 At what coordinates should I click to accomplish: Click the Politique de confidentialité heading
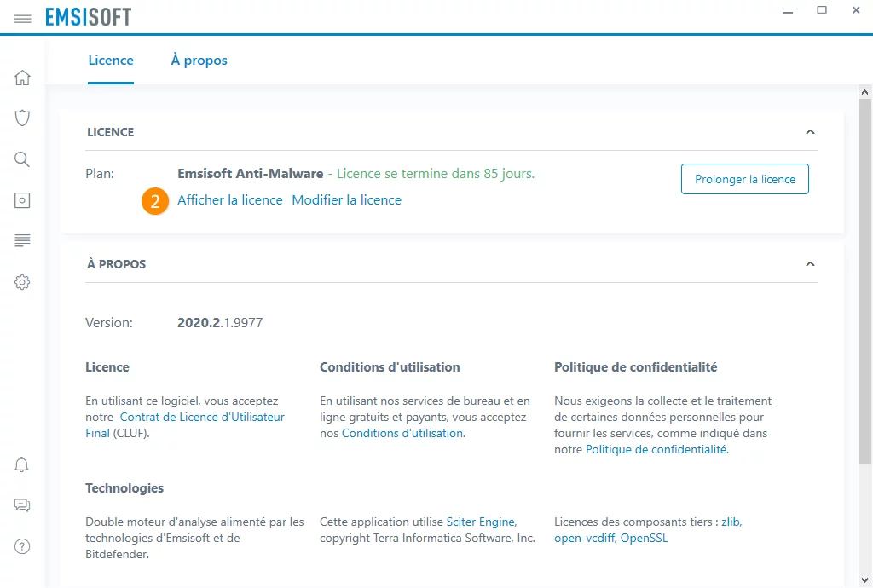(x=635, y=367)
